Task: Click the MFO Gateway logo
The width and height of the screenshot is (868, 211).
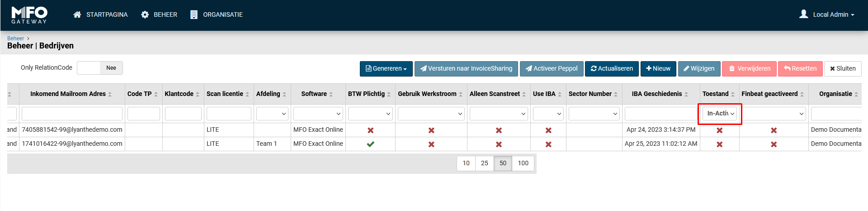Action: [29, 15]
